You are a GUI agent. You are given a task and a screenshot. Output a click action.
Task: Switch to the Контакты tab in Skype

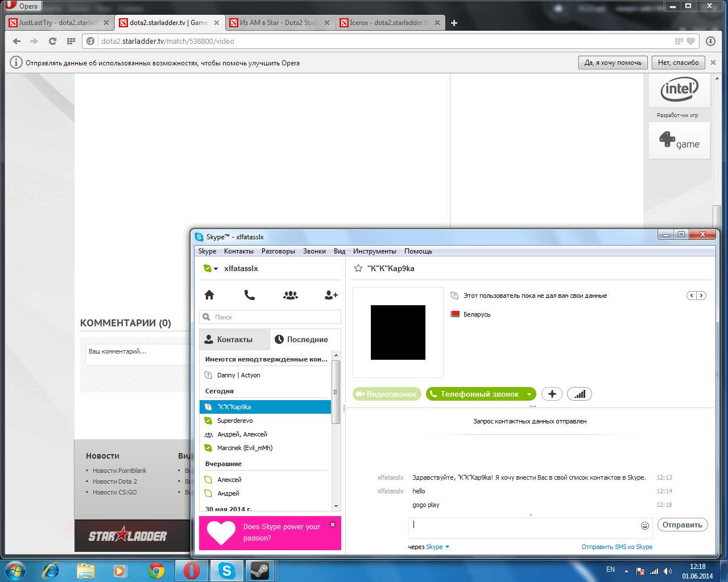[x=234, y=339]
